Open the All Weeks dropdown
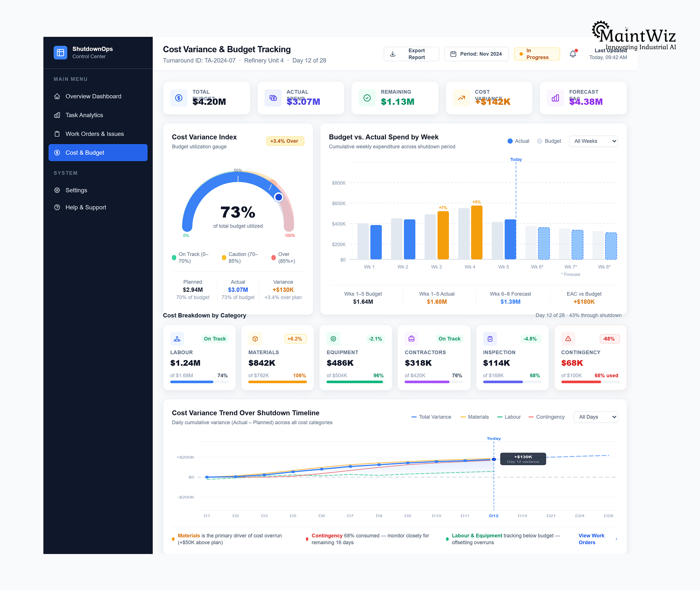The width and height of the screenshot is (700, 590). [x=593, y=141]
